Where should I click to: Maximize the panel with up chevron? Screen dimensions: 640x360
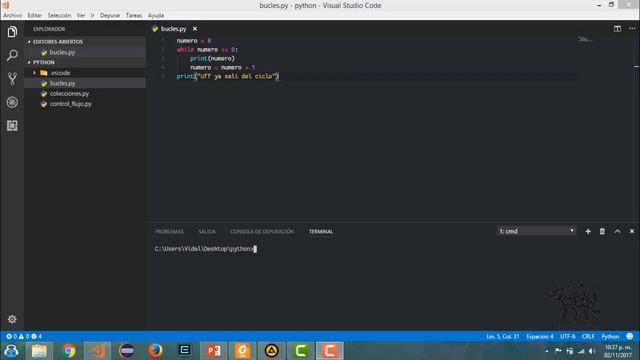click(x=617, y=231)
